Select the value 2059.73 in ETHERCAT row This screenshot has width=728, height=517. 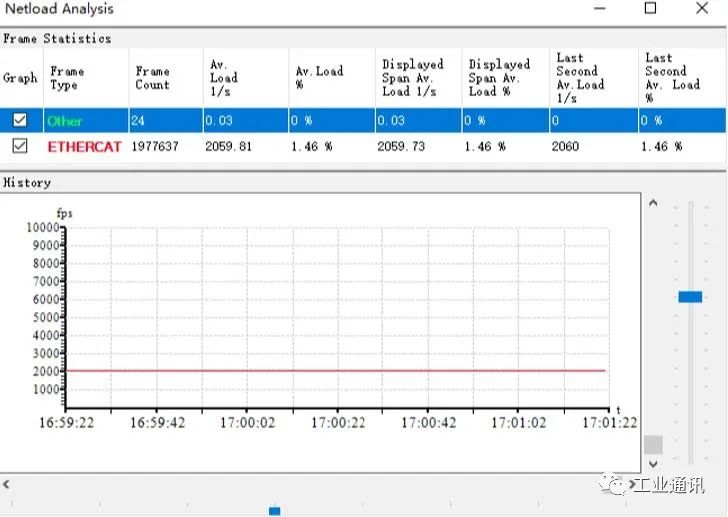tap(401, 147)
